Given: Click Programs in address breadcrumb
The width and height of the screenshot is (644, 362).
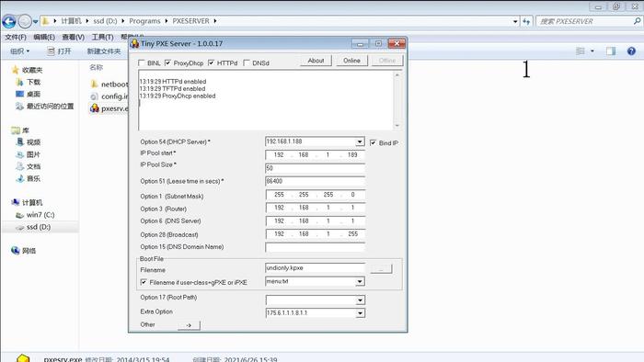Looking at the screenshot, I should click(x=144, y=21).
